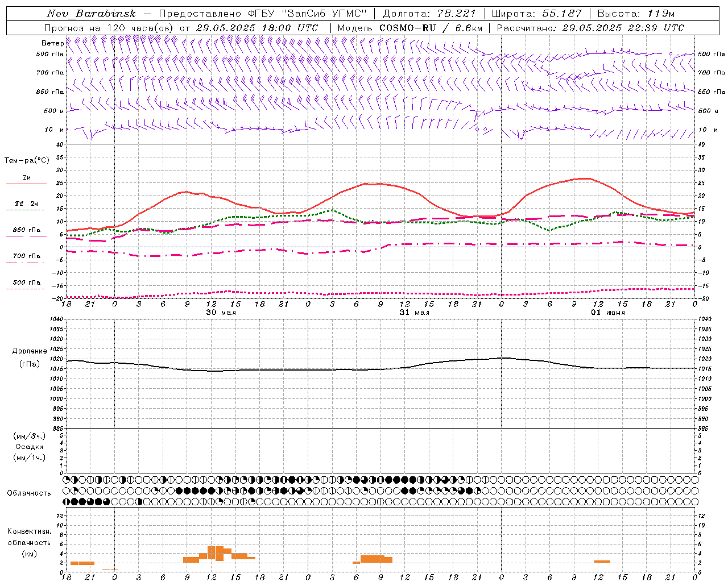Click the (мм/3ч.) precipitation unit label
Image resolution: width=728 pixels, height=582 pixels.
click(30, 436)
